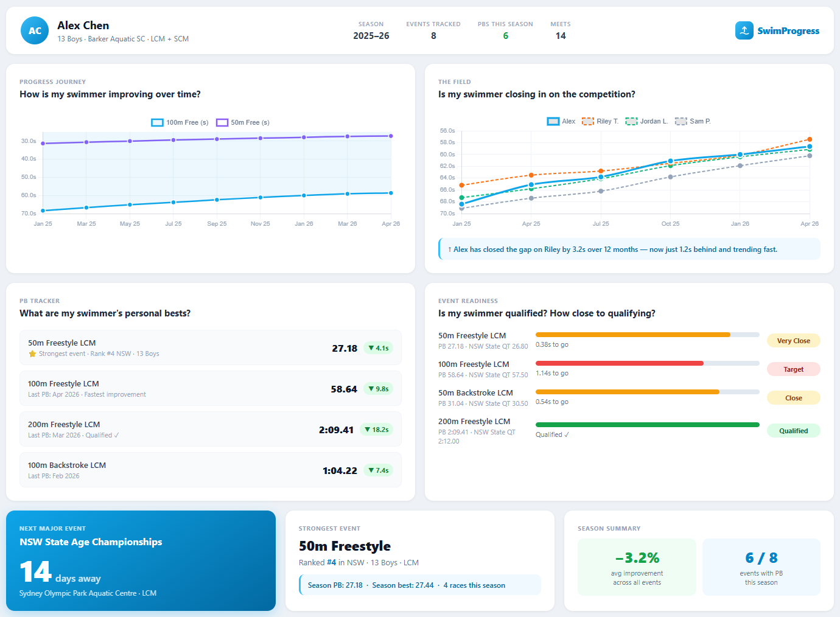This screenshot has width=840, height=617.
Task: Toggle Sam P. series in legend
Action: coord(693,121)
